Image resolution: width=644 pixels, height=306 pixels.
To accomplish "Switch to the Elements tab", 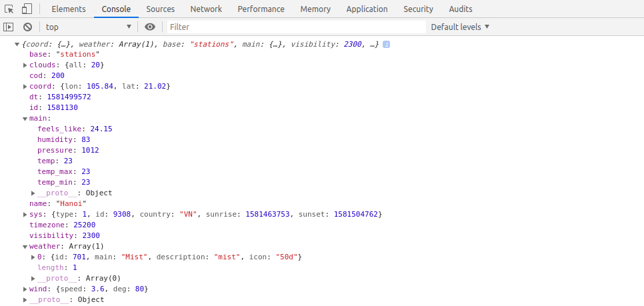I will click(69, 9).
